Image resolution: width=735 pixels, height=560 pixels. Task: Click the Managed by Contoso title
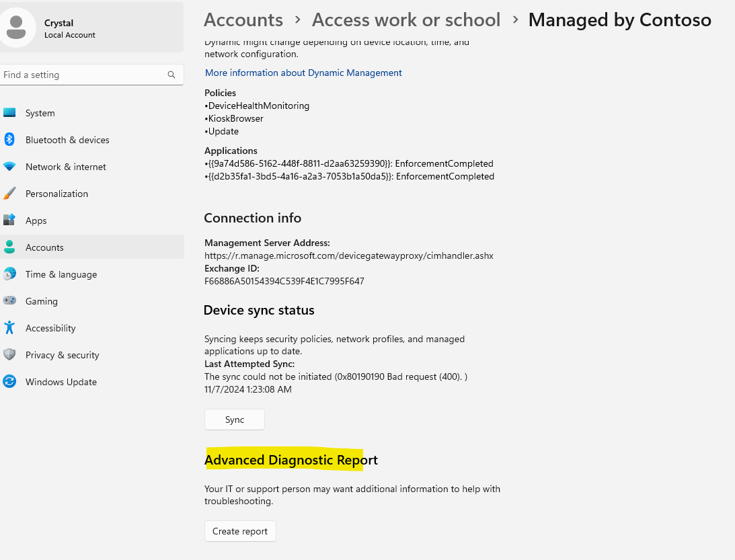pyautogui.click(x=620, y=19)
